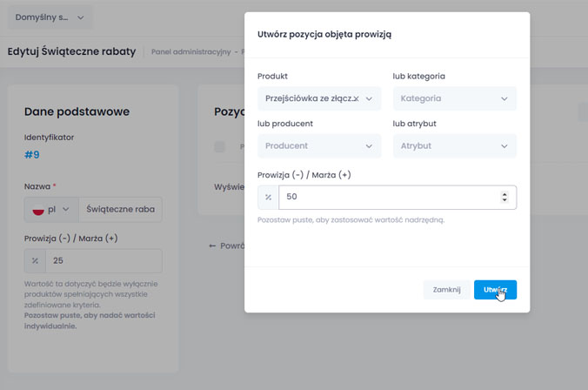This screenshot has width=588, height=390.
Task: Click the Nazwa field with Świąteczne rabaty
Action: coord(120,210)
